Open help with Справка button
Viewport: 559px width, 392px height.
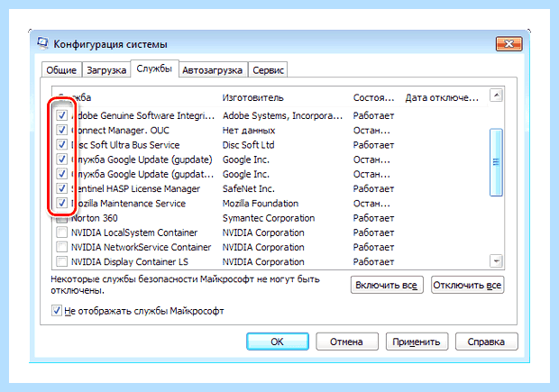click(486, 342)
